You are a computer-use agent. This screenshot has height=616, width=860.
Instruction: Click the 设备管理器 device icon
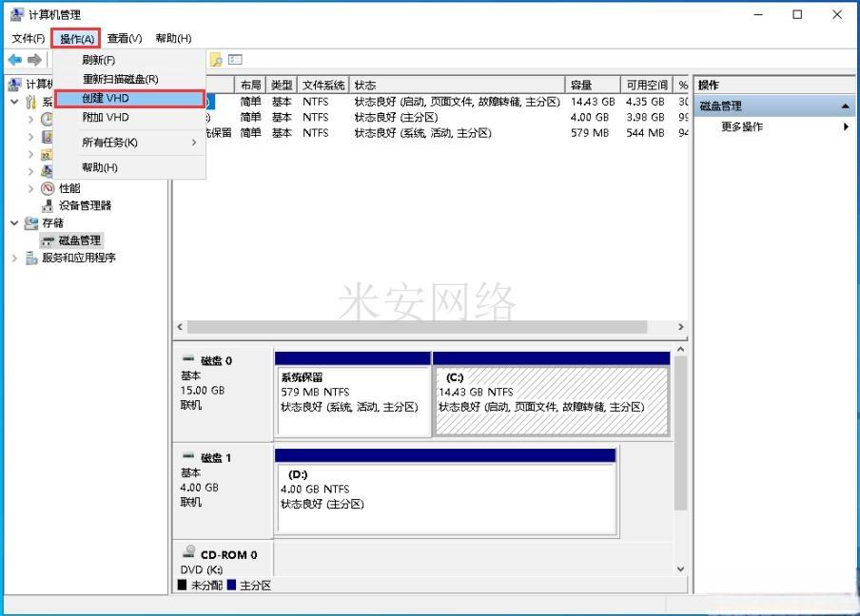coord(48,205)
